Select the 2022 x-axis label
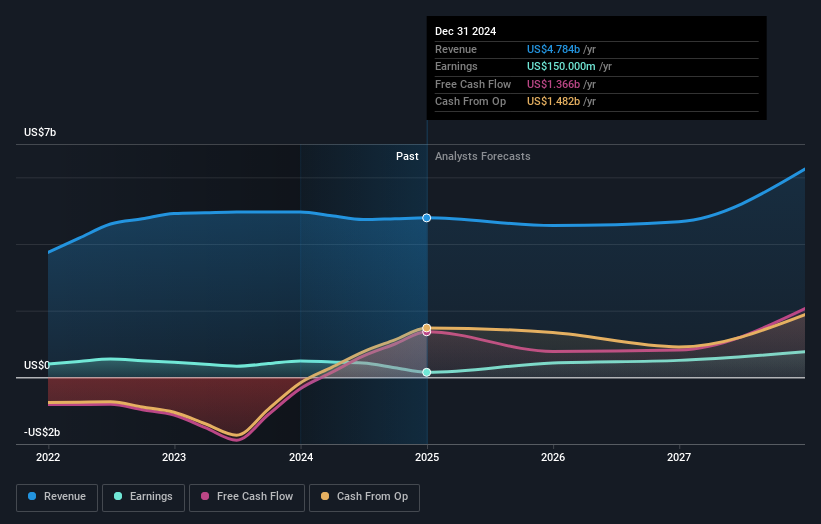The width and height of the screenshot is (821, 524). (x=48, y=457)
